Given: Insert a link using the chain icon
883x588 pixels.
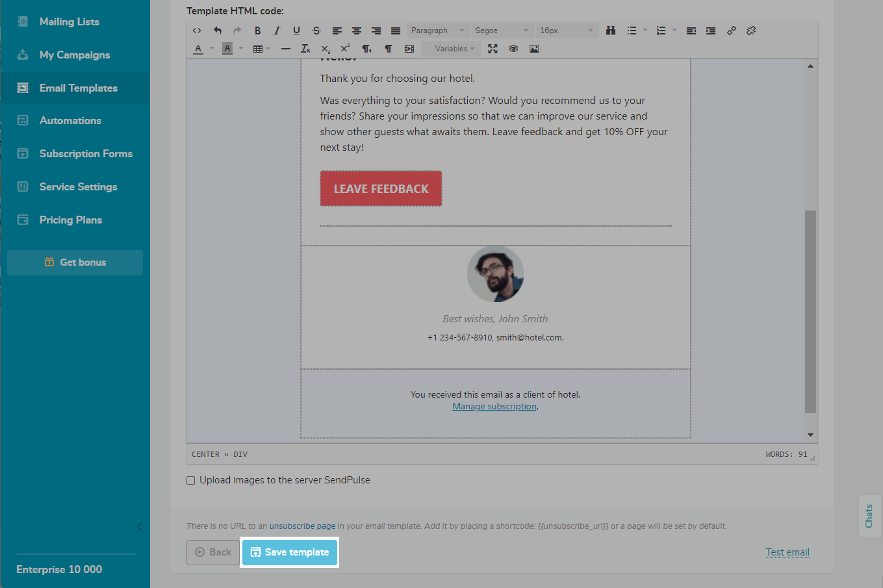Looking at the screenshot, I should [732, 31].
